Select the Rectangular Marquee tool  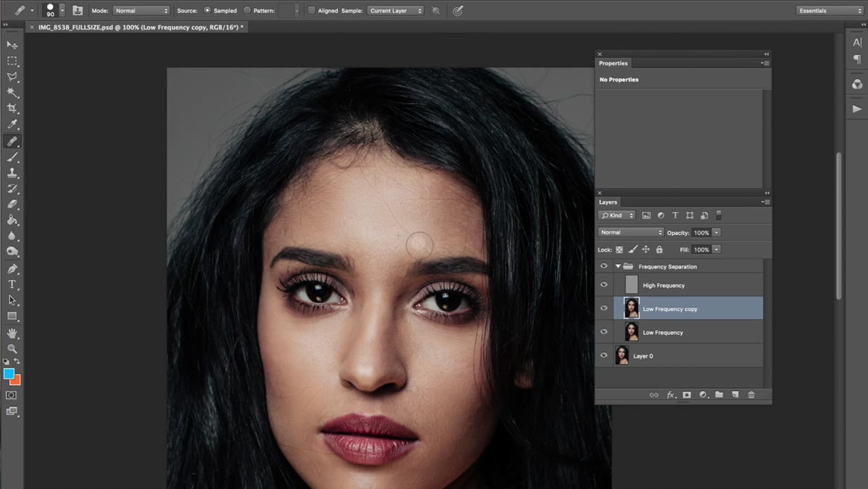coord(12,61)
